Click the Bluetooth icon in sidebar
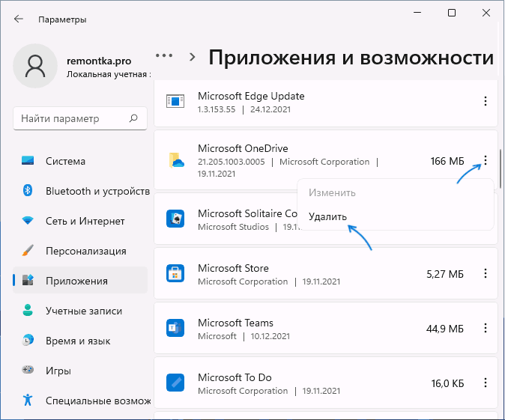The height and width of the screenshot is (420, 505). 28,190
